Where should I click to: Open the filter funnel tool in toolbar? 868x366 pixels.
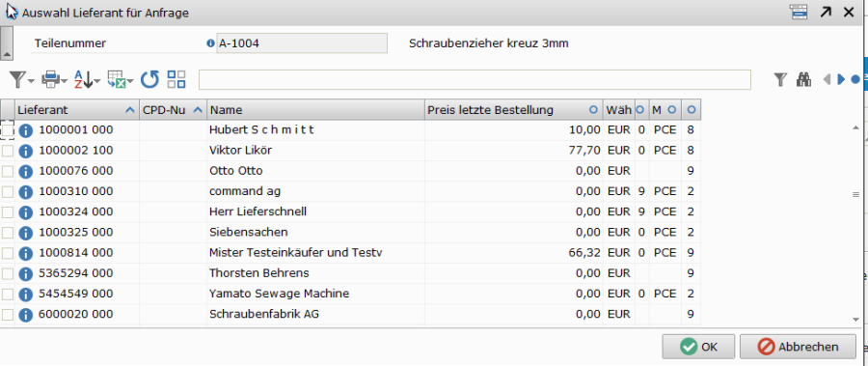tap(17, 80)
